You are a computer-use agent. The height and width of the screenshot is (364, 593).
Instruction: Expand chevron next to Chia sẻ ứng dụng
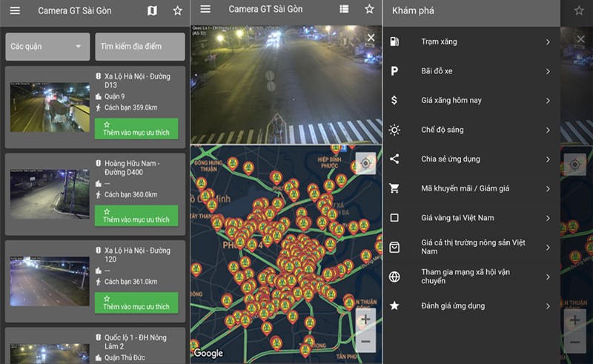[548, 159]
